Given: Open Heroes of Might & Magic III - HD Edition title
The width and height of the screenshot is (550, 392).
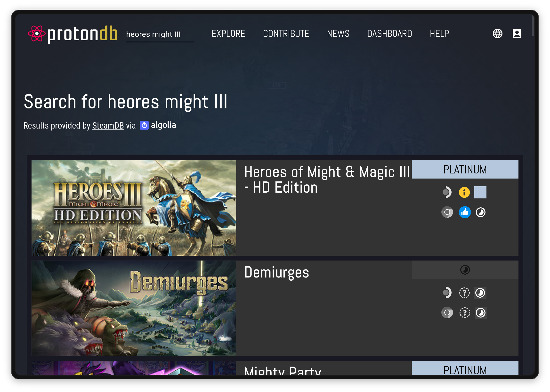Looking at the screenshot, I should 327,180.
